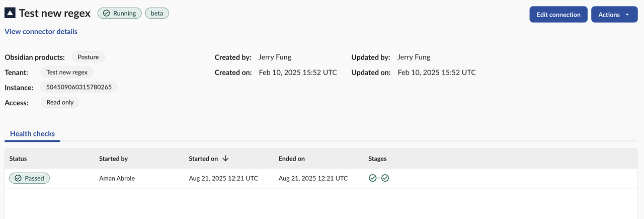Click the connector logo icon beside the title
The width and height of the screenshot is (644, 219).
(10, 14)
